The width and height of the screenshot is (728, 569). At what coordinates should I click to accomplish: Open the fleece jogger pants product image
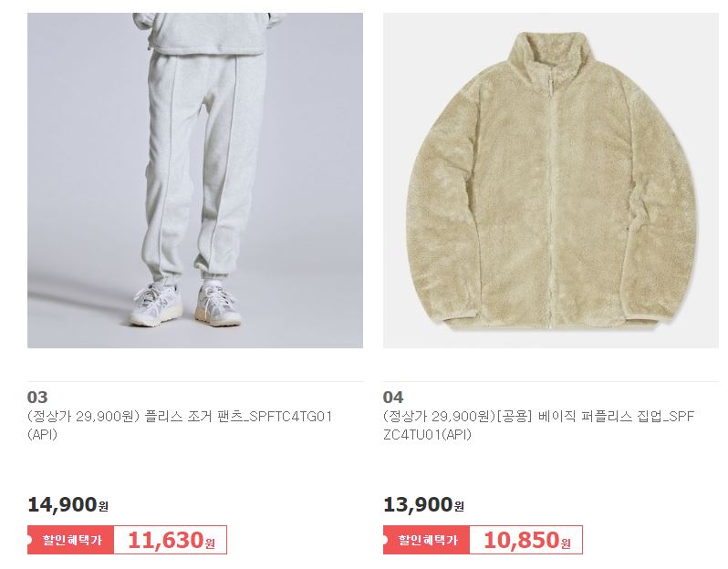195,180
